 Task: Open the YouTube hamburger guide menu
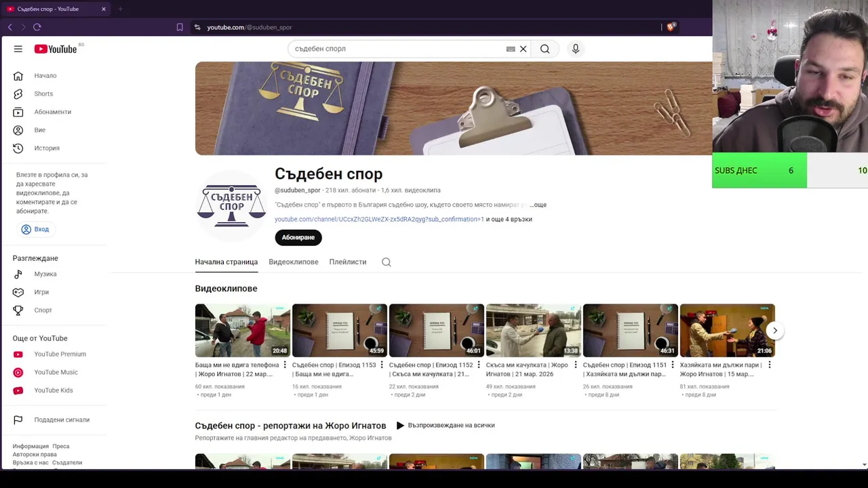(18, 49)
